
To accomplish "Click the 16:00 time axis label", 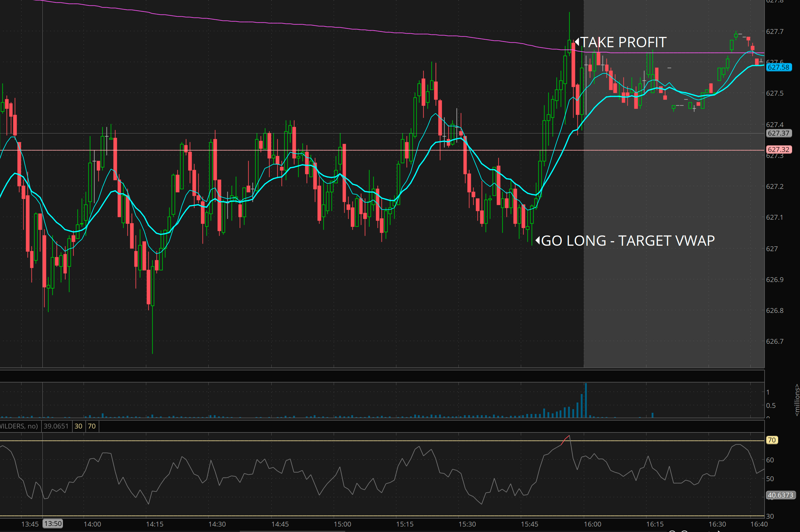I will [592, 524].
